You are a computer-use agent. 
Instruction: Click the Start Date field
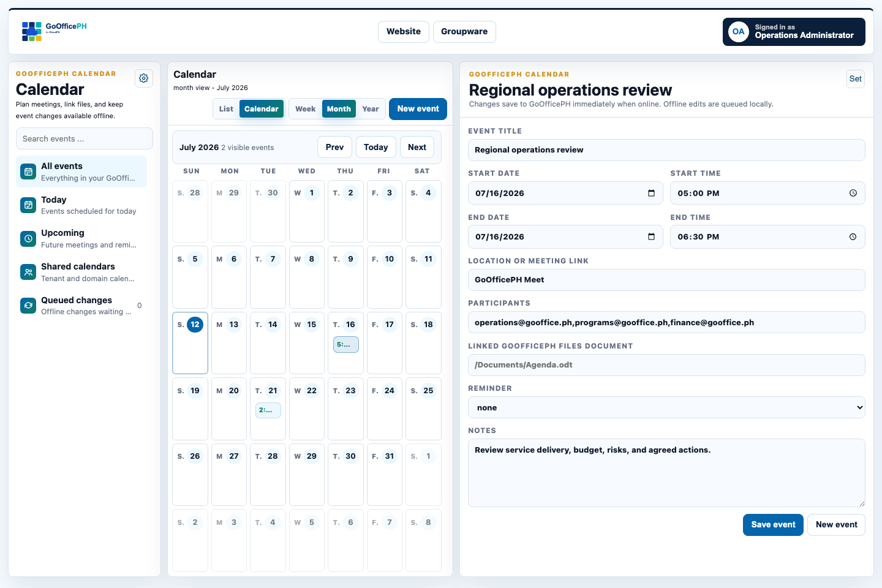tap(565, 193)
